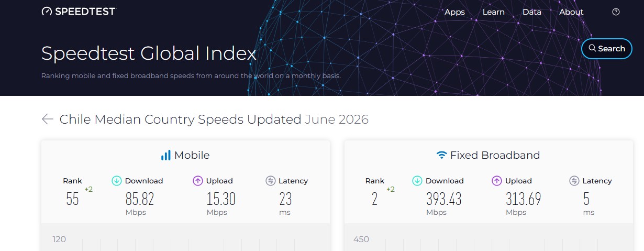Click the Search button

coord(607,49)
